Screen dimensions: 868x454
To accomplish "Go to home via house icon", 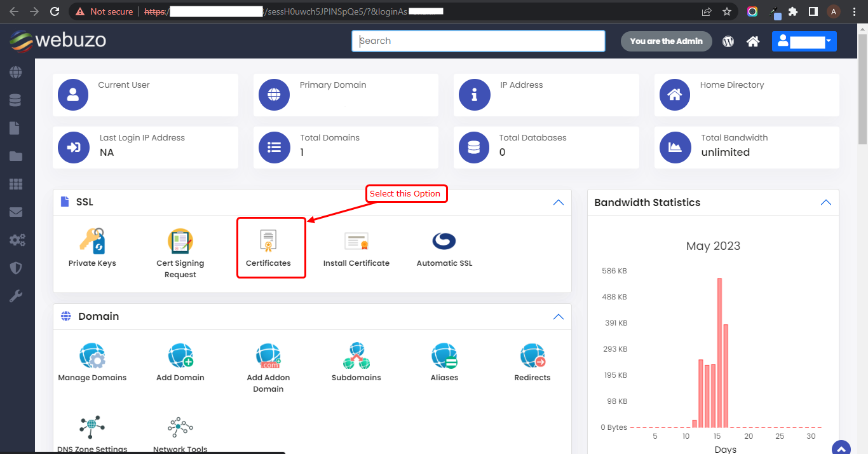I will click(x=753, y=41).
